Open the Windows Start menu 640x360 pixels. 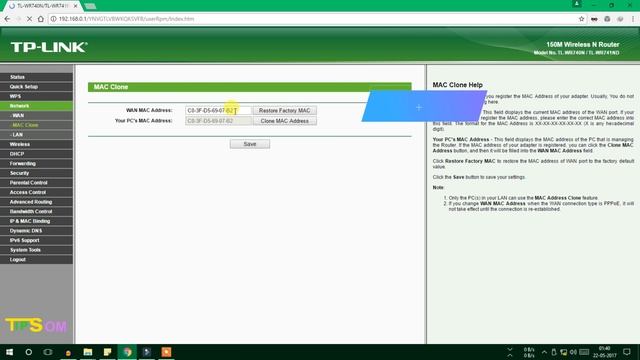(x=9, y=352)
